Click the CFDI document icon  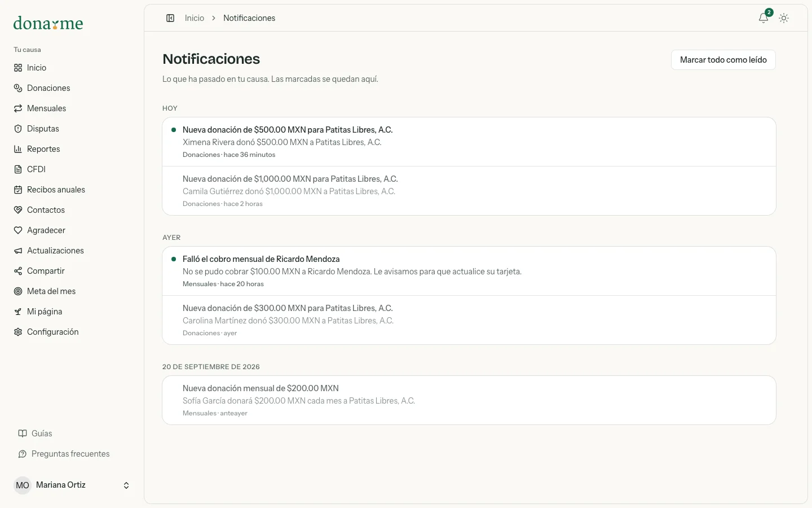18,169
